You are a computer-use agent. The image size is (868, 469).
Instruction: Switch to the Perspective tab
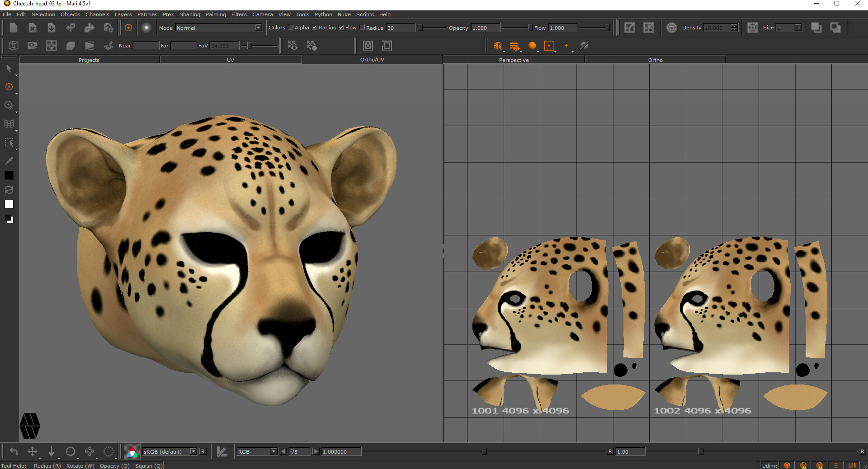click(514, 60)
